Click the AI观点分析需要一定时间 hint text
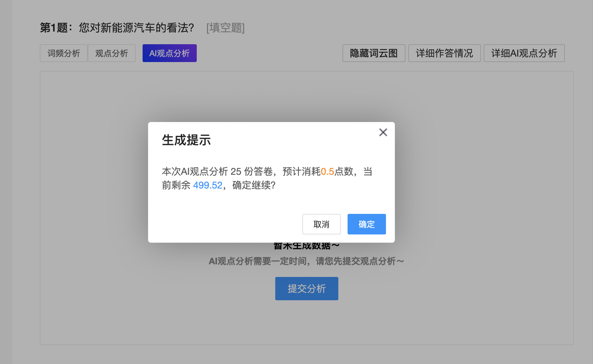This screenshot has width=593, height=364. tap(306, 260)
